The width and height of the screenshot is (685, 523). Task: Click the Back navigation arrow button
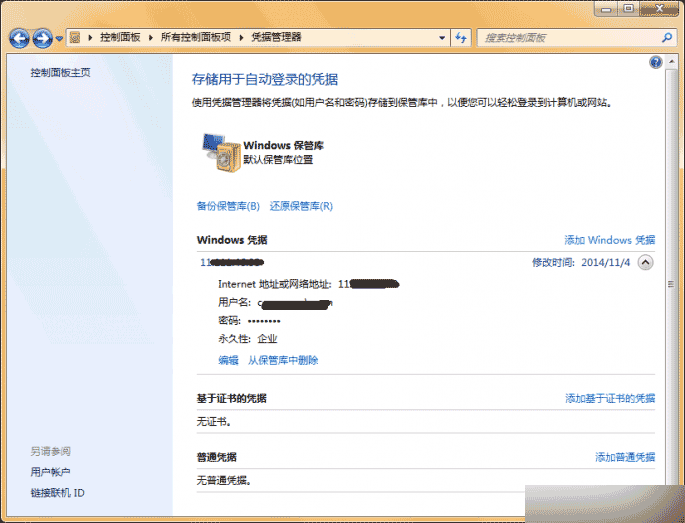pos(19,38)
